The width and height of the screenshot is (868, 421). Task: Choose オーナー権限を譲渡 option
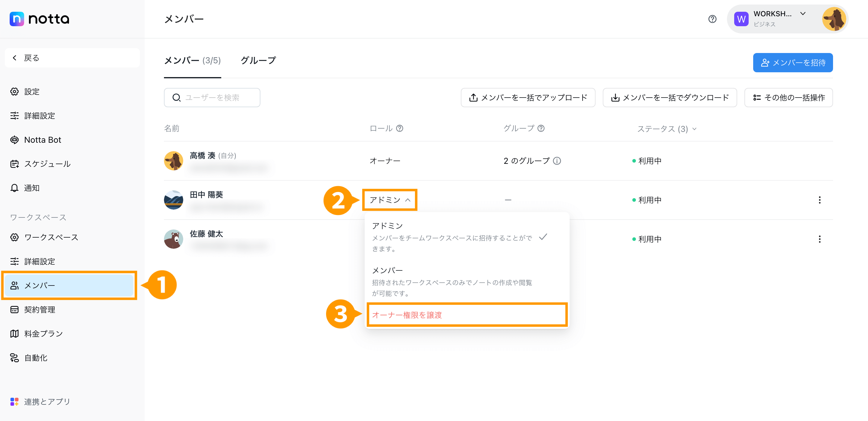click(x=467, y=315)
